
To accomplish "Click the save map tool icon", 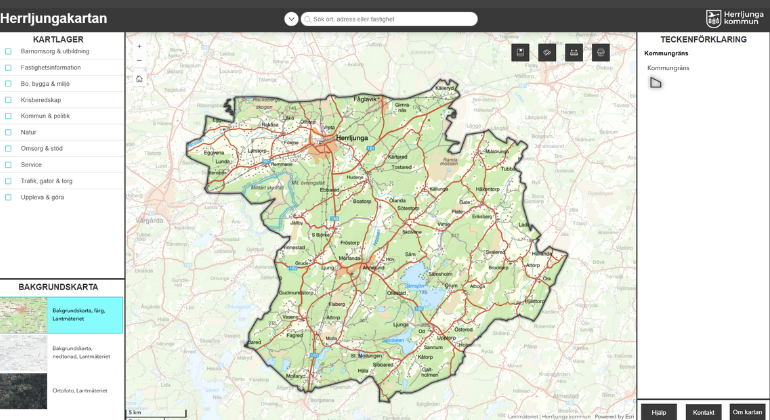I will pos(521,52).
